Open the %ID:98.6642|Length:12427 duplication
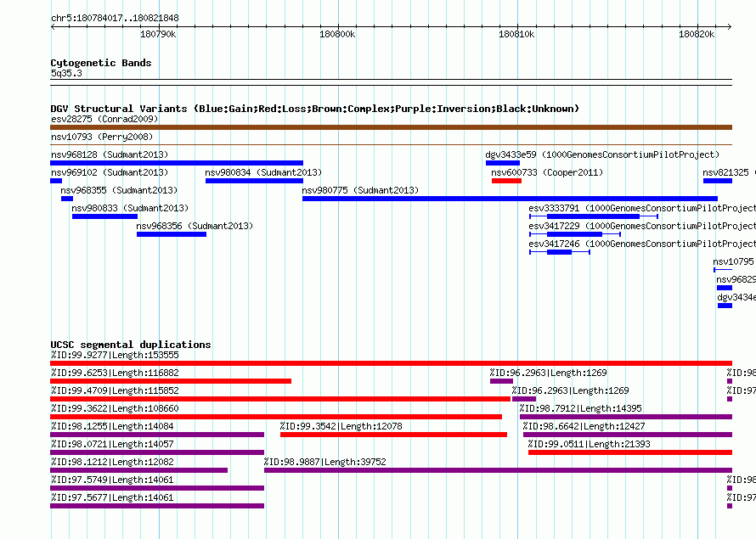Screen dimensions: 756x539 click(628, 435)
